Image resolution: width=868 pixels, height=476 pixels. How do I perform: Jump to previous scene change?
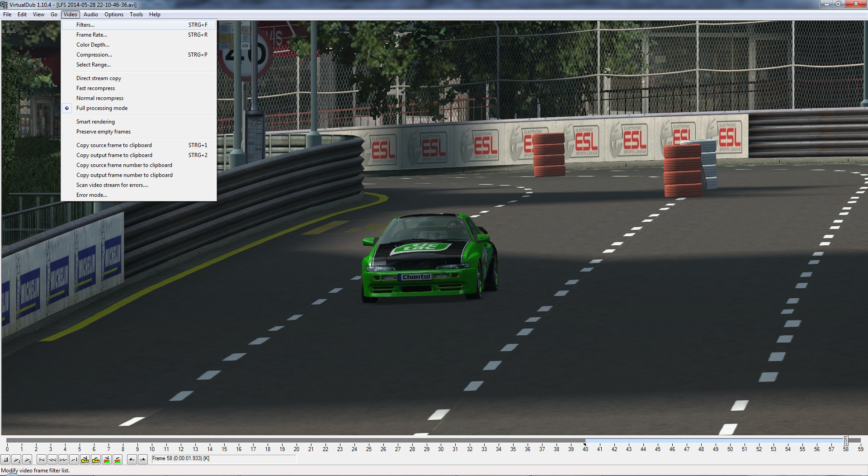point(107,460)
